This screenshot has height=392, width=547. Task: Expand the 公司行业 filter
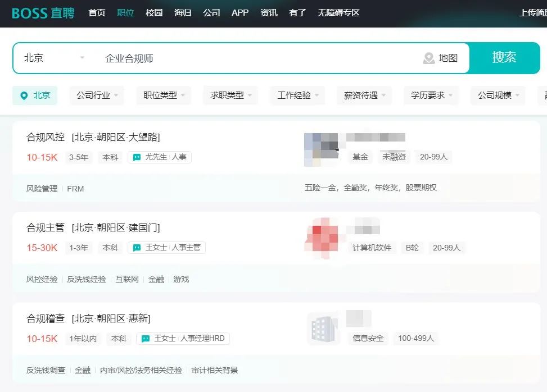[x=97, y=95]
